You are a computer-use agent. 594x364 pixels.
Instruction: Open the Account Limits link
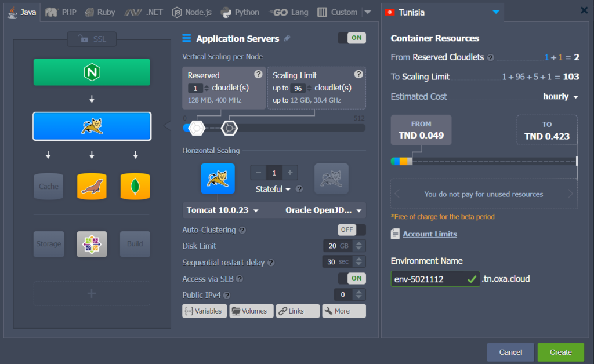[x=430, y=234]
